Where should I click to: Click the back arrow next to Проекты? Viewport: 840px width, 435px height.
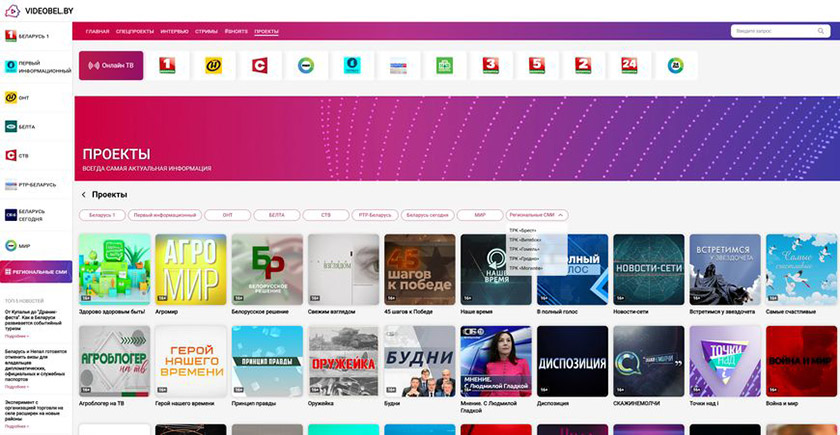[83, 194]
